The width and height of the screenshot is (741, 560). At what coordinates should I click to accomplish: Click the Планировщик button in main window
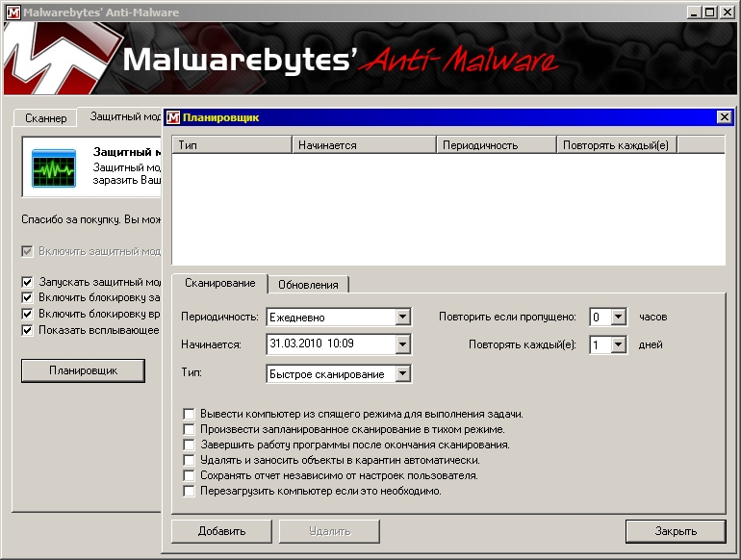[83, 370]
